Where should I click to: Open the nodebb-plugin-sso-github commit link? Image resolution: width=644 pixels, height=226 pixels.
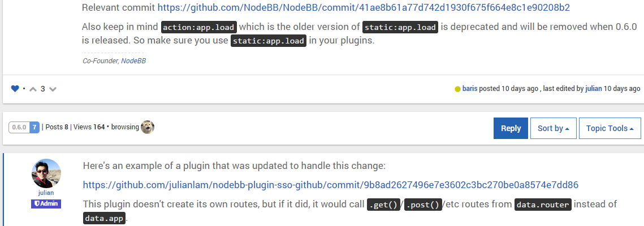tap(330, 185)
